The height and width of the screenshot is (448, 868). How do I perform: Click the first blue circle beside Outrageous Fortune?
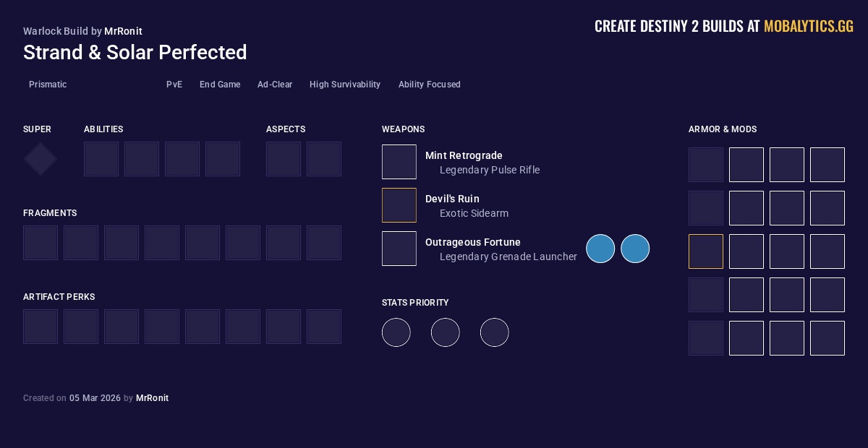point(600,249)
